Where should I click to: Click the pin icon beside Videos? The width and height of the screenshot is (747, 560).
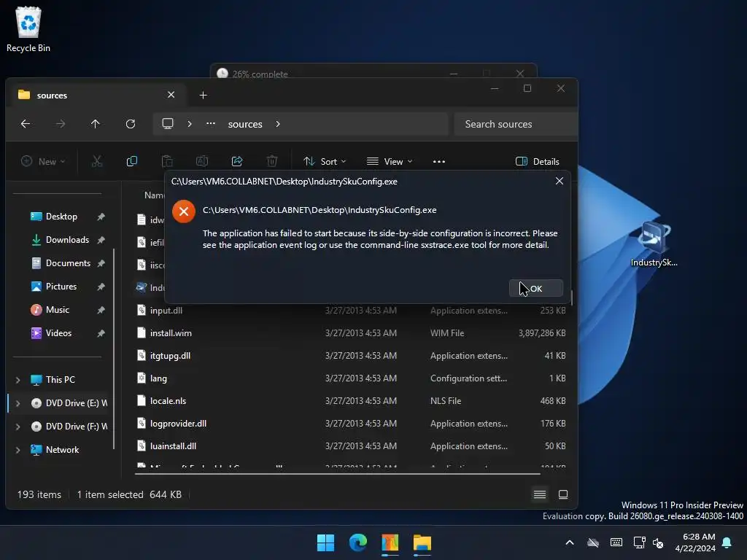(x=101, y=333)
